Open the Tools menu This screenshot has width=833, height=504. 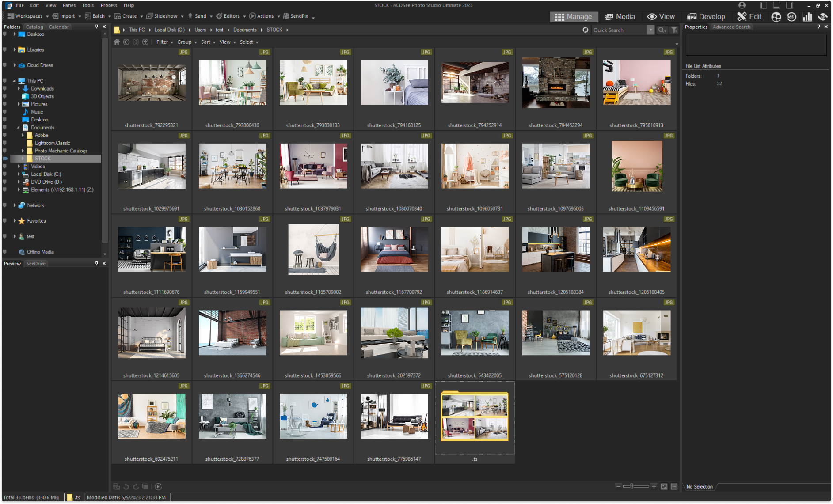(87, 5)
